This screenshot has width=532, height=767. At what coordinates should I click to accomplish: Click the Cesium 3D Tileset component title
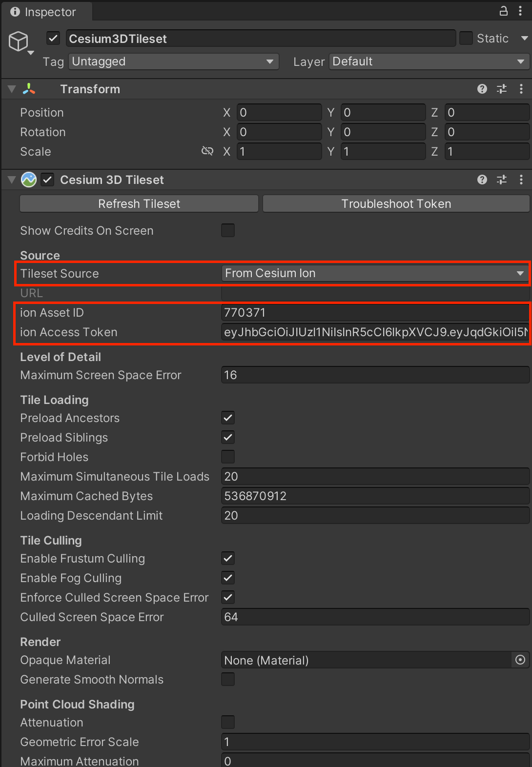click(x=112, y=180)
